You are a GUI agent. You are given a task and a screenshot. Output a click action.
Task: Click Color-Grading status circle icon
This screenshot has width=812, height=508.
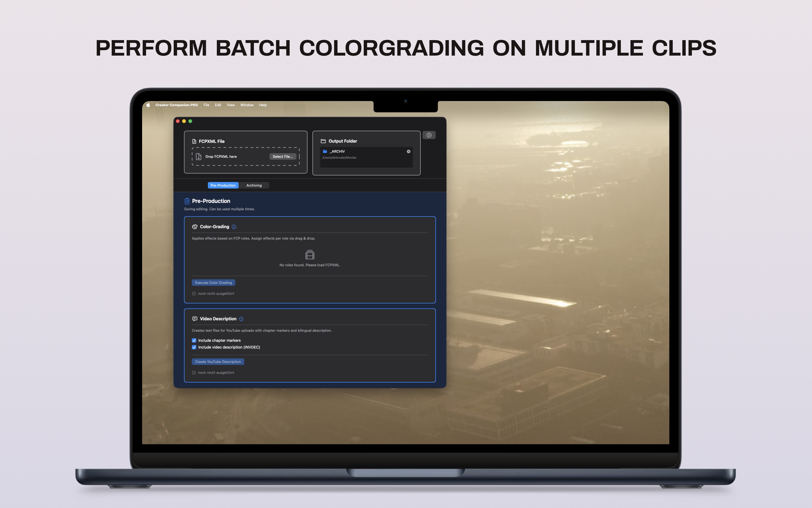[194, 294]
